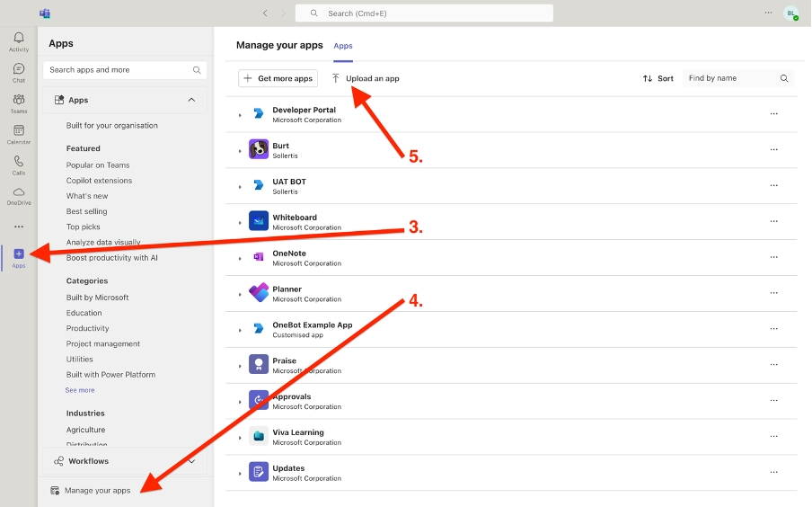The image size is (812, 507).
Task: Click the Find by name field
Action: 738,78
